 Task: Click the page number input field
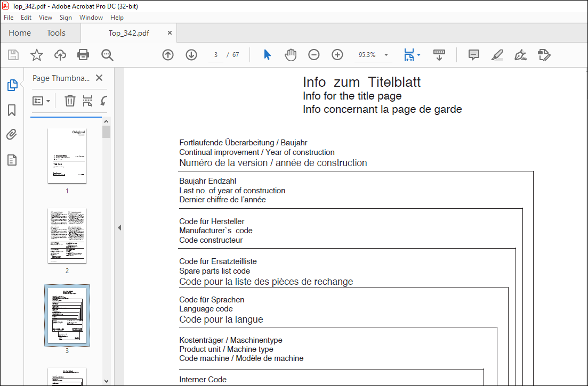pos(215,55)
